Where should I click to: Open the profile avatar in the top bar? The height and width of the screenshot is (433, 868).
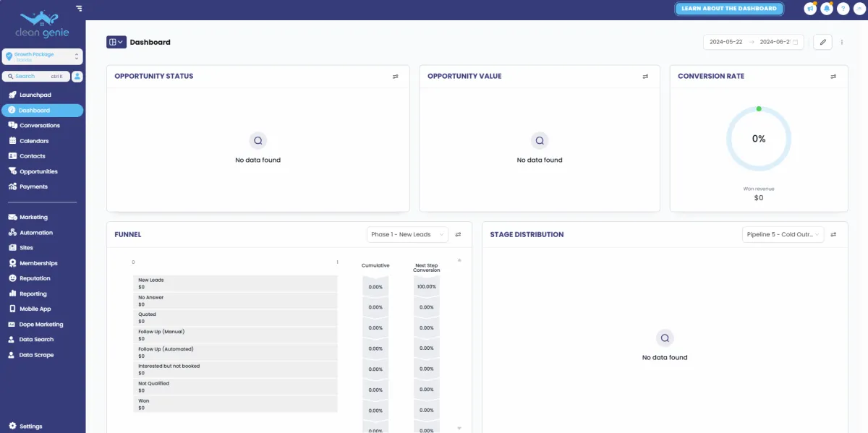859,9
